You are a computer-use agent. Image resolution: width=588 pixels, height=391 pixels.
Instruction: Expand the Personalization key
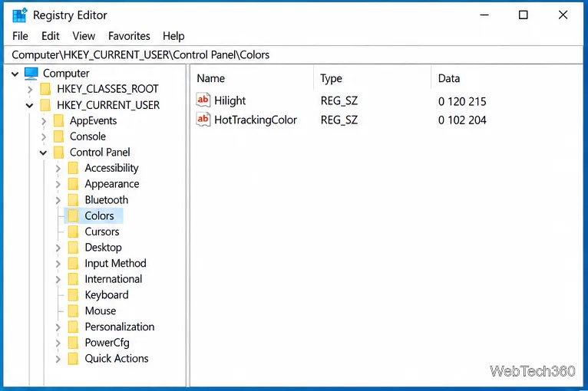(x=58, y=327)
